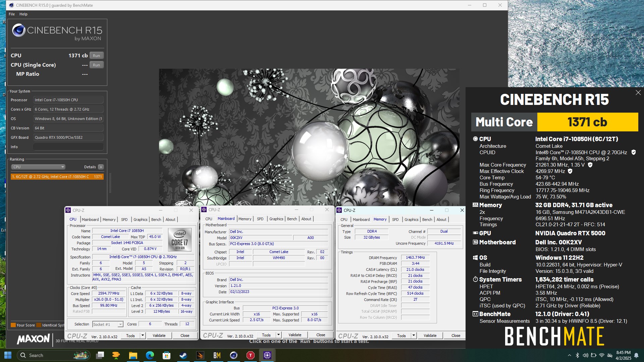Open the orange swoosh taskbar app
This screenshot has height=362, width=644.
pos(200,355)
